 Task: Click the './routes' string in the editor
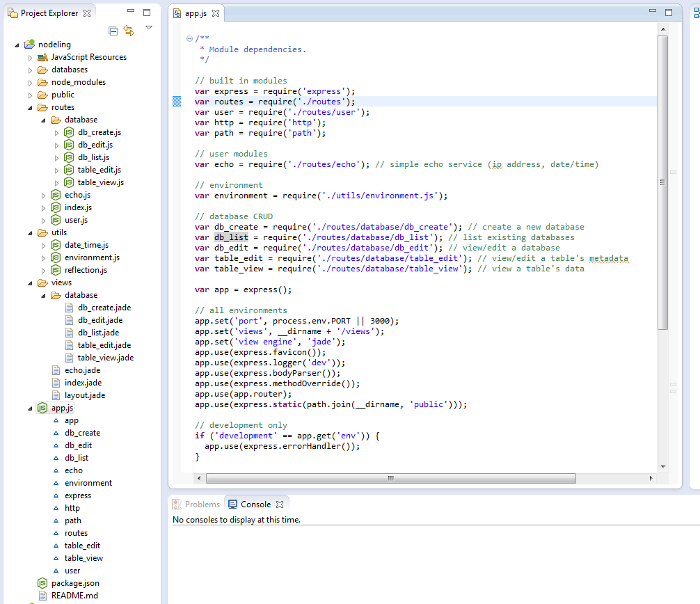(x=321, y=102)
